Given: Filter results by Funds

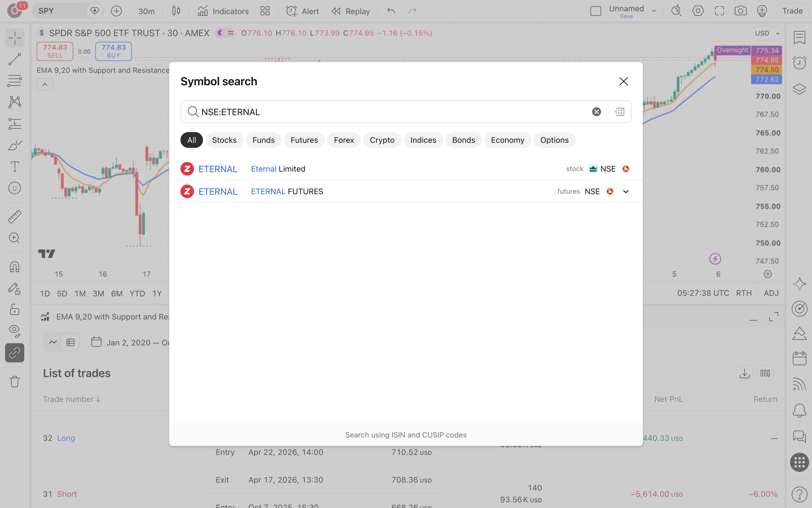Looking at the screenshot, I should [263, 140].
